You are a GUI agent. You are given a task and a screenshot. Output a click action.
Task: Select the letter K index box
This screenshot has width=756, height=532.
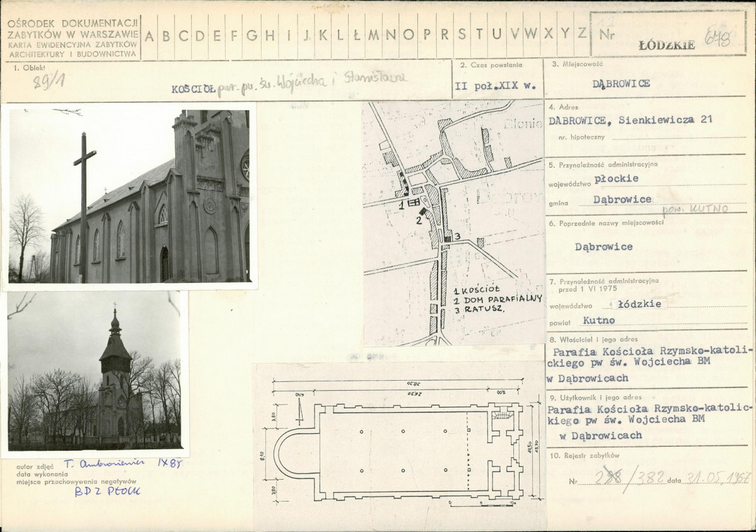323,37
